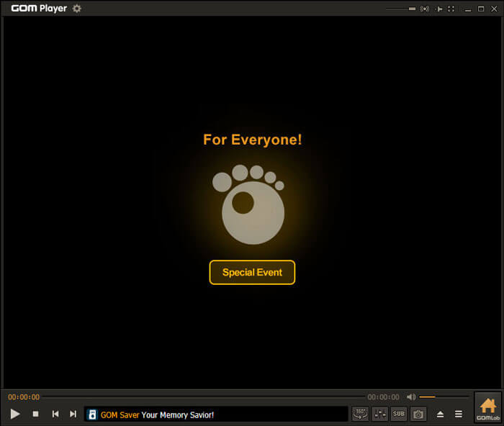Minimize the GOM Player window
Image resolution: width=504 pixels, height=426 pixels.
coord(468,9)
